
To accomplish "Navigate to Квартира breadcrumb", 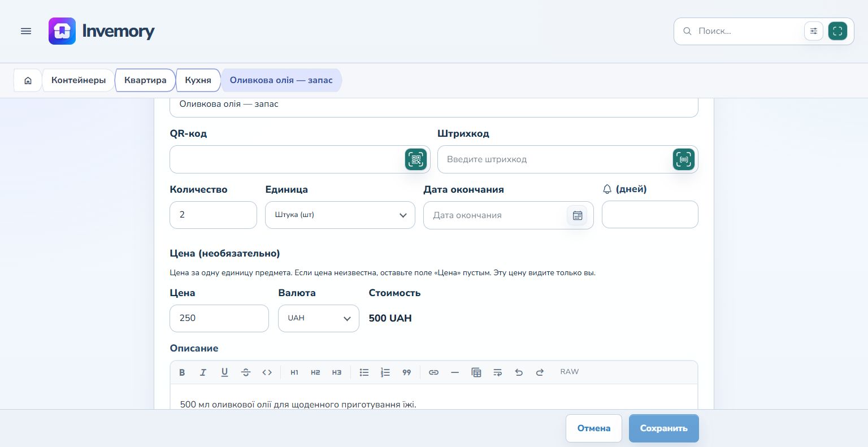I will point(145,80).
